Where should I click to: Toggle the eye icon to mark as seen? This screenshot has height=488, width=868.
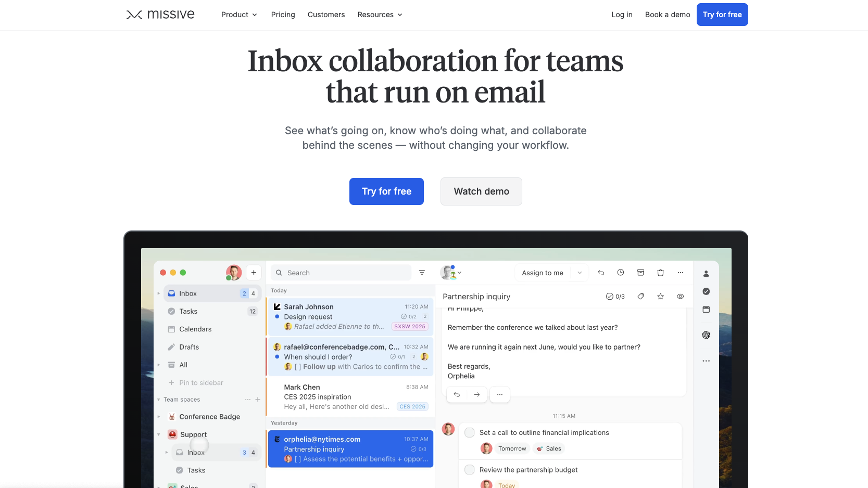point(680,296)
